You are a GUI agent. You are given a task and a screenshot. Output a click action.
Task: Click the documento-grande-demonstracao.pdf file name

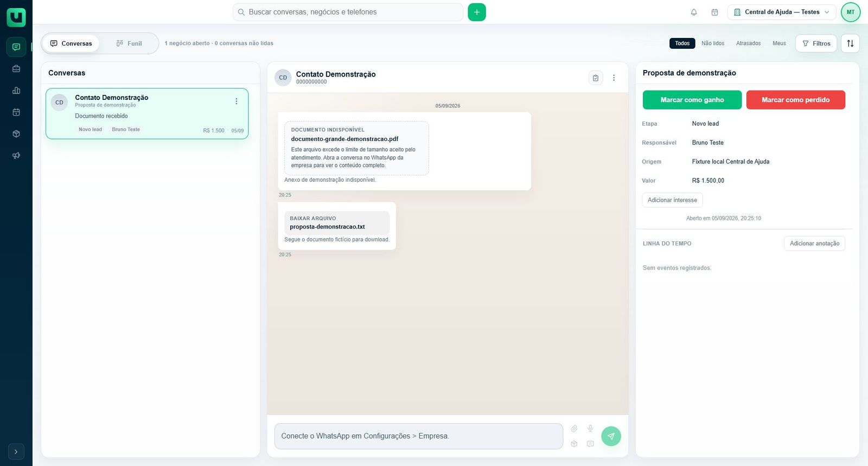point(345,139)
